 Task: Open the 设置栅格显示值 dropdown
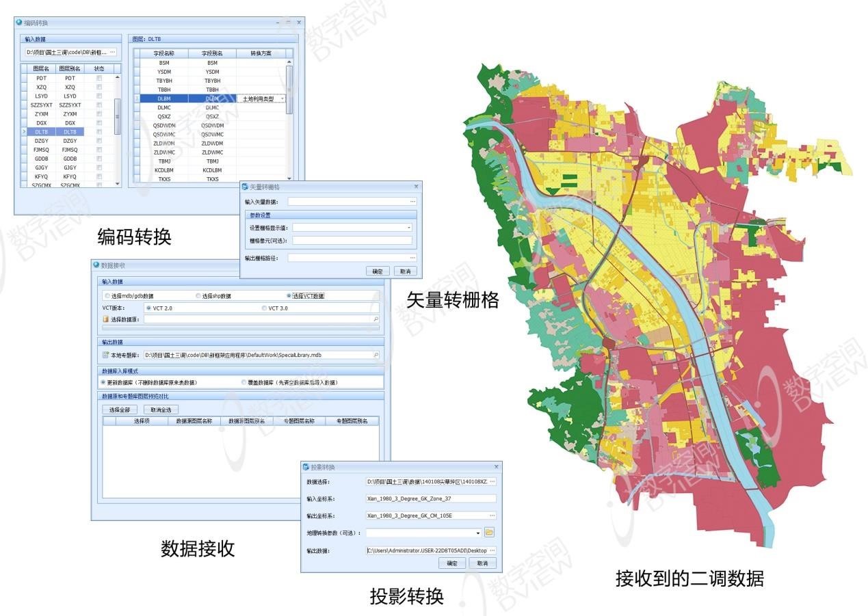[409, 228]
